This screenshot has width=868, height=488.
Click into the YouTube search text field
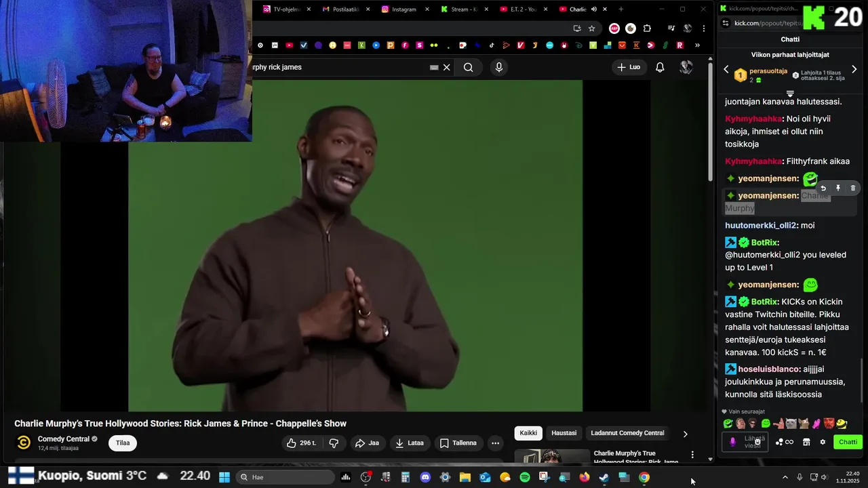pyautogui.click(x=339, y=67)
